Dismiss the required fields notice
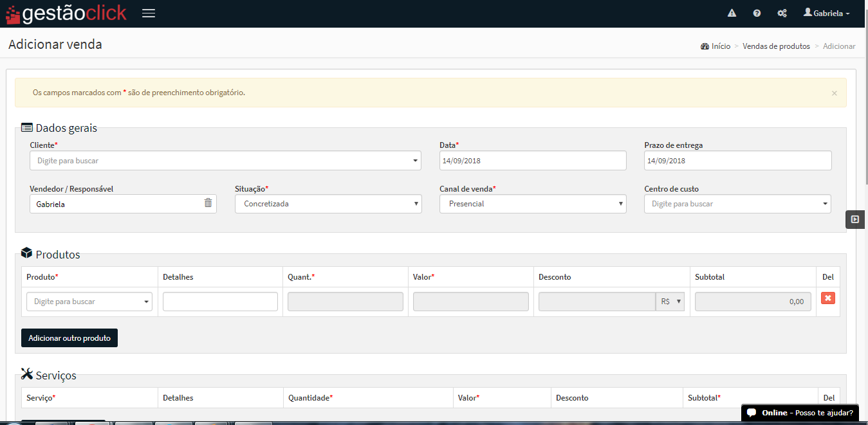868x425 pixels. (835, 93)
